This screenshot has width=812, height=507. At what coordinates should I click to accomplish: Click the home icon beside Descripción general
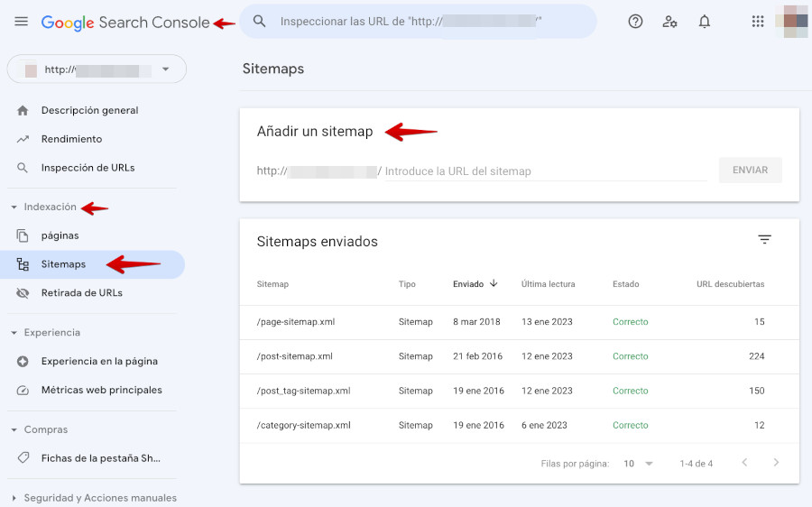coord(23,110)
